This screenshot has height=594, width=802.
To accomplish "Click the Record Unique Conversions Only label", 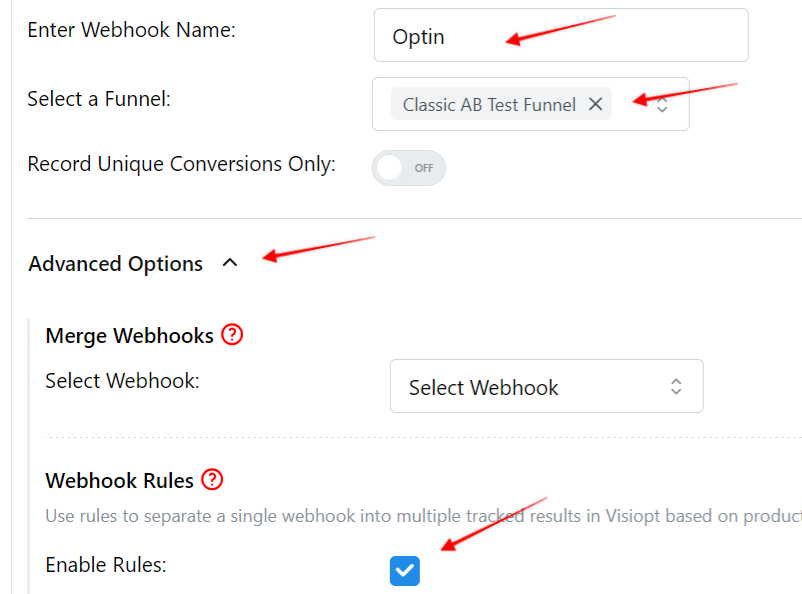I will (182, 164).
